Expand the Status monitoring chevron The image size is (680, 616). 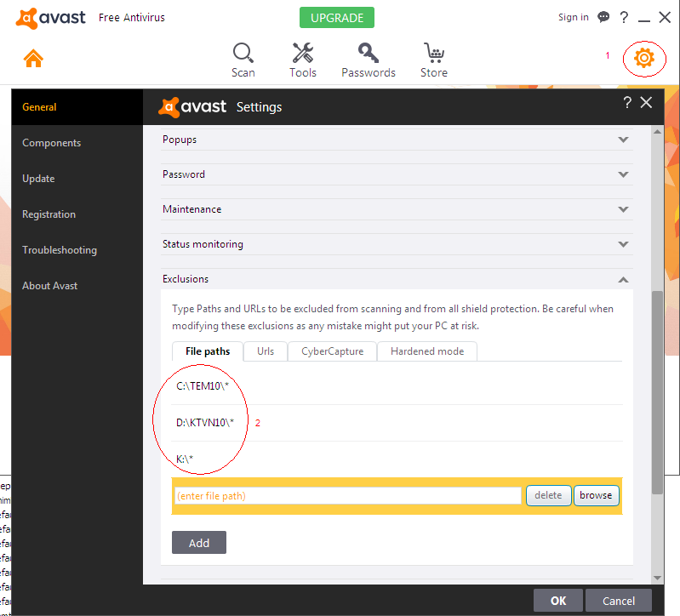(623, 244)
